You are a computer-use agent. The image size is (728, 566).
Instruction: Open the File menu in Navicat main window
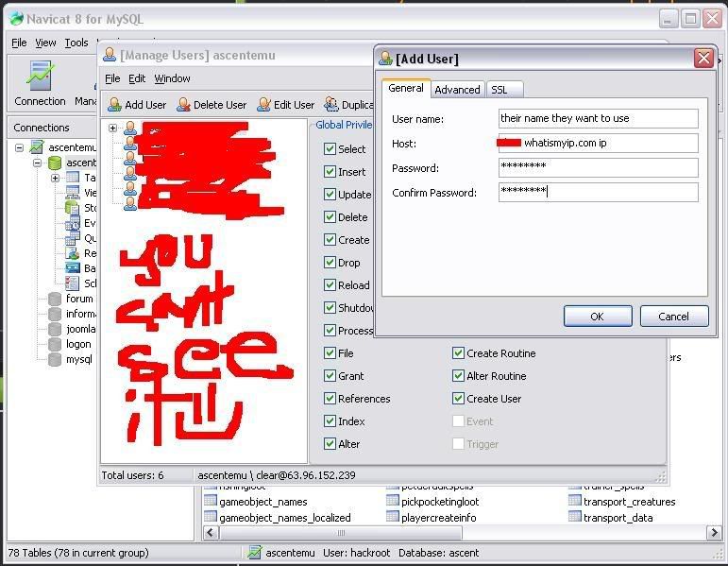tap(19, 43)
